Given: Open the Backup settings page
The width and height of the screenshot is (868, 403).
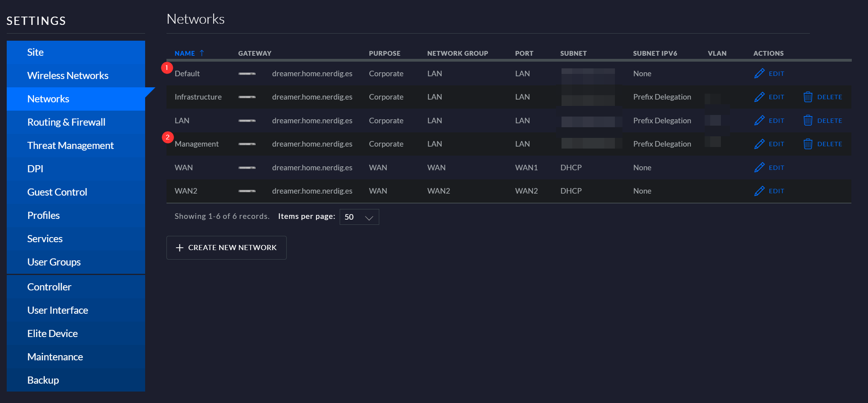Looking at the screenshot, I should point(43,380).
